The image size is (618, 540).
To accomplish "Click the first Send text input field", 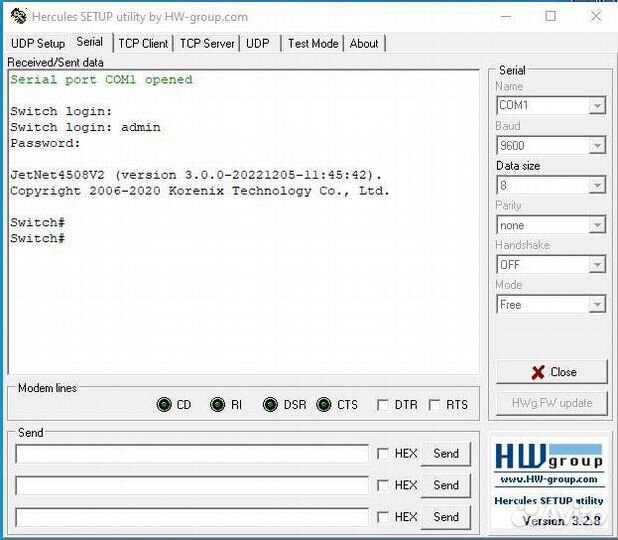I will pyautogui.click(x=192, y=454).
